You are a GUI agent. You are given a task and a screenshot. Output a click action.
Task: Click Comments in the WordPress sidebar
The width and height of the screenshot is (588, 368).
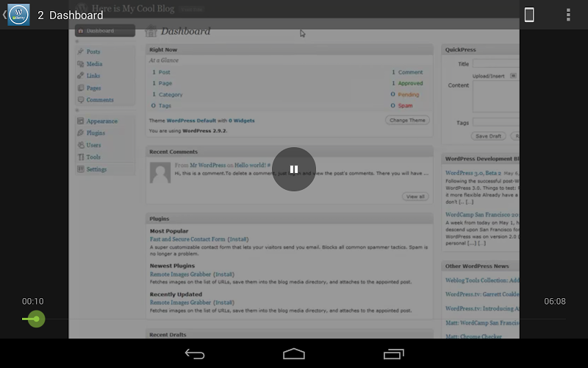click(x=100, y=100)
